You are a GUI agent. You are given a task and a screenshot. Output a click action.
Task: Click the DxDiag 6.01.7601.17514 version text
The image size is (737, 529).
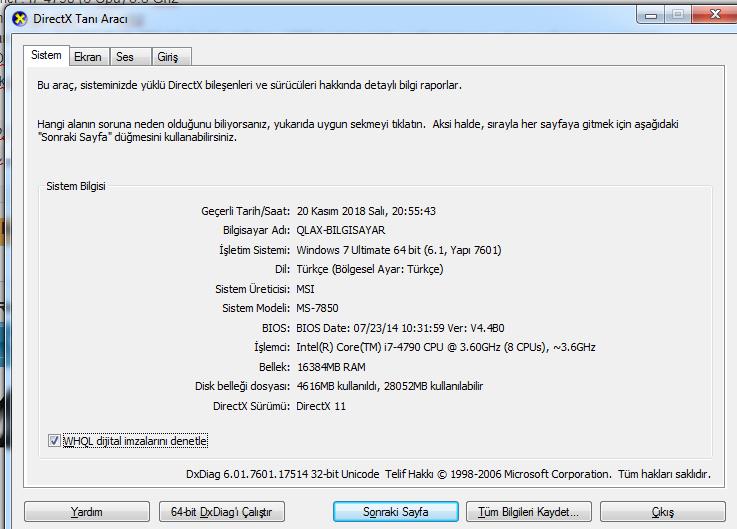point(282,474)
